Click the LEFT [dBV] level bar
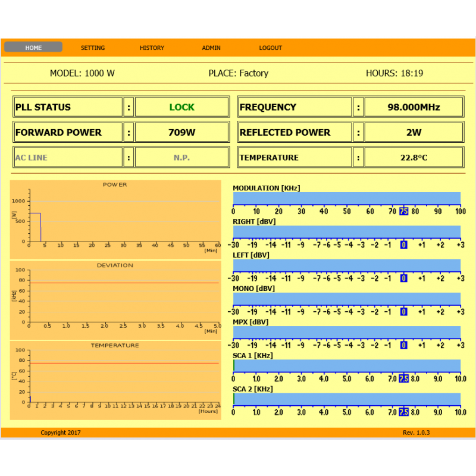Image resolution: width=476 pixels, height=476 pixels. coord(346,265)
